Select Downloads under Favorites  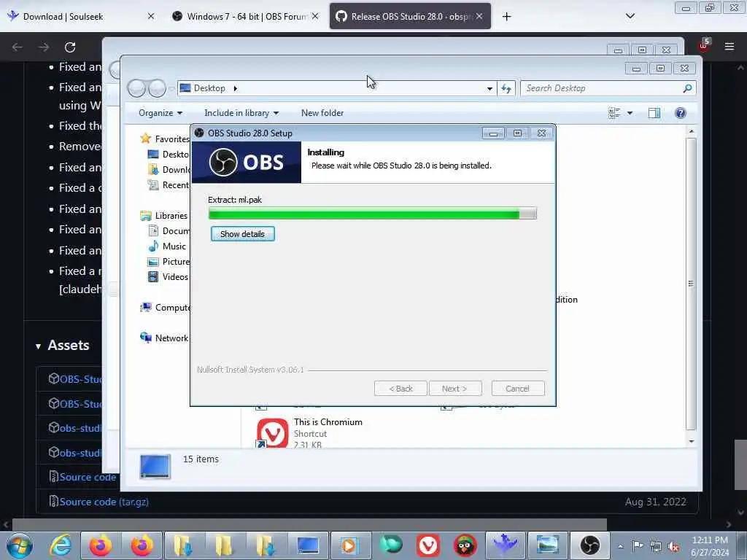click(169, 169)
